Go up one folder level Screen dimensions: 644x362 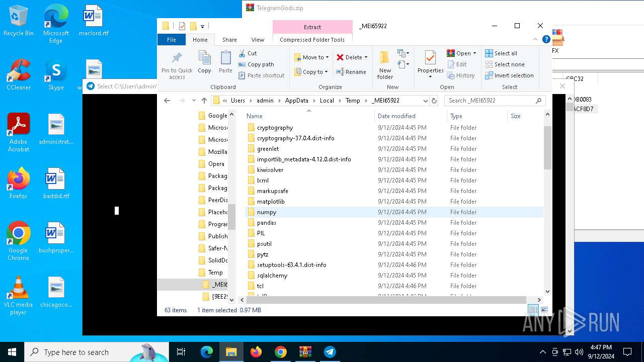click(204, 101)
